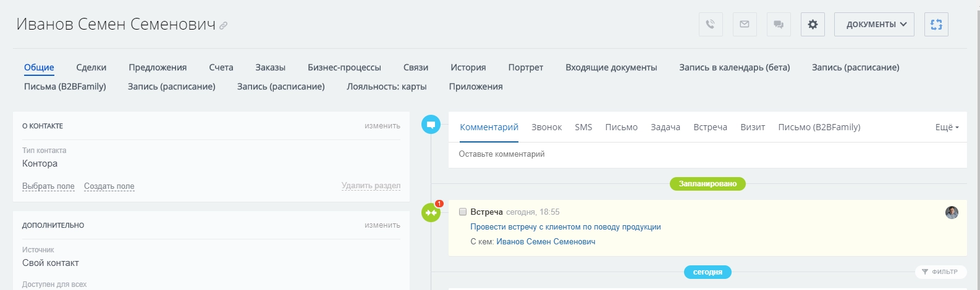980x290 pixels.
Task: Open the Связи tab
Action: [x=416, y=67]
